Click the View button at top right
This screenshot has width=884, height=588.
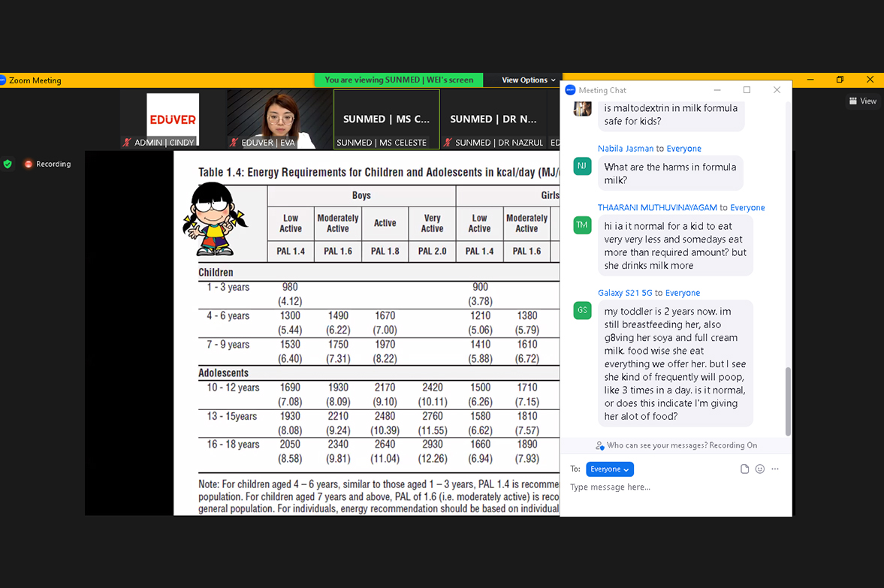coord(862,101)
